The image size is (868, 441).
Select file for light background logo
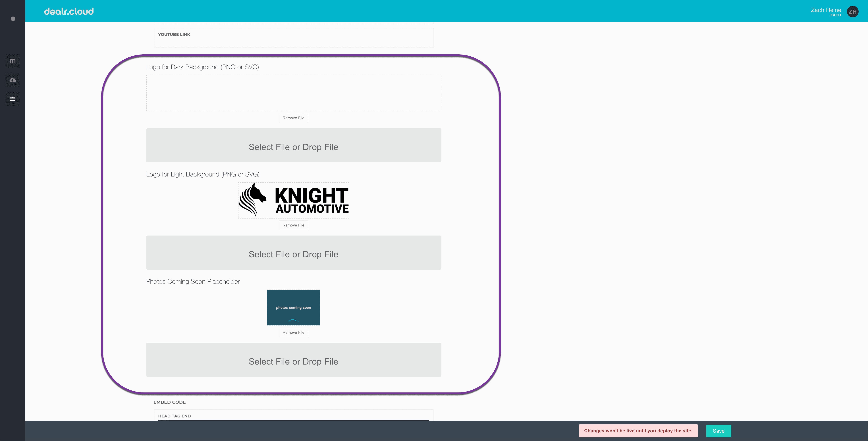[293, 253]
